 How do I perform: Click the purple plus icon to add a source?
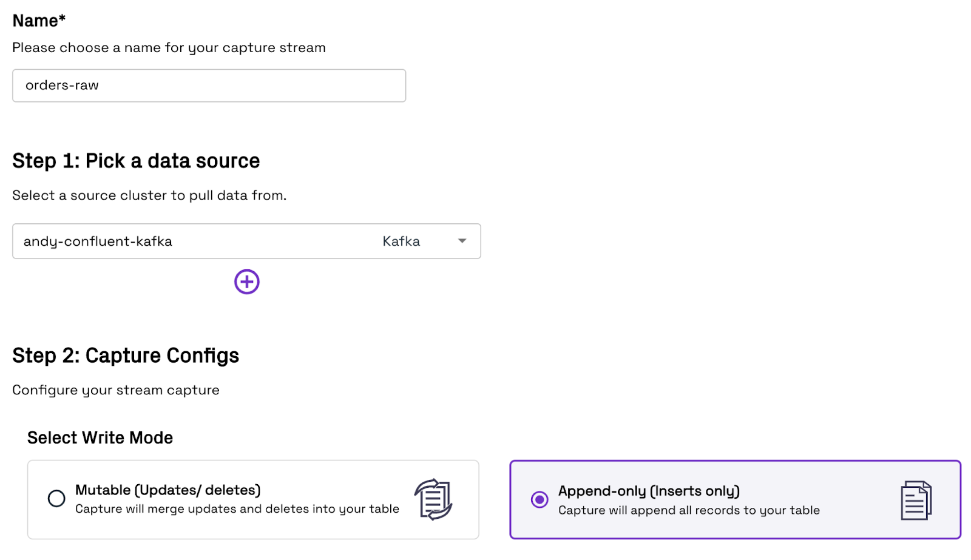click(246, 282)
